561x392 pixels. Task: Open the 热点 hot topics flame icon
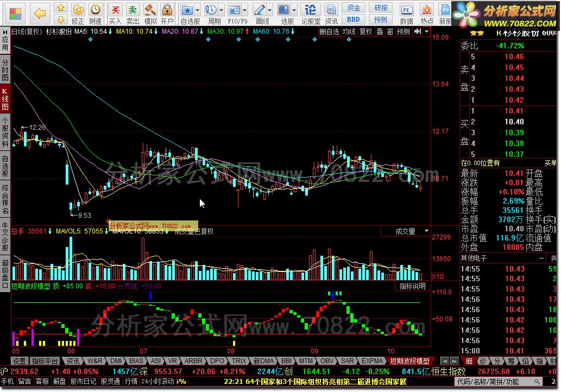tap(426, 14)
